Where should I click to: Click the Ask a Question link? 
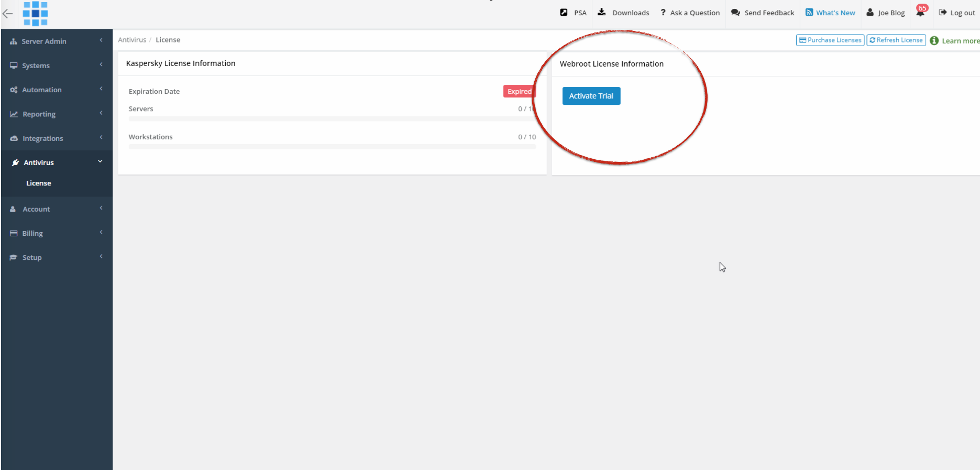[695, 13]
